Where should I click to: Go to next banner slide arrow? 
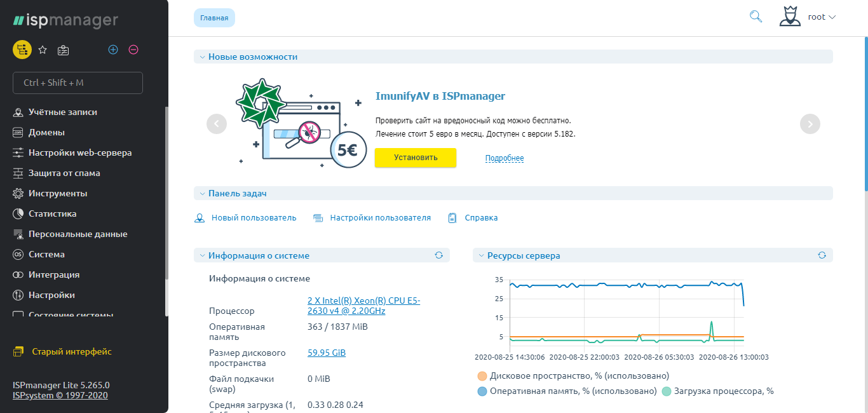tap(810, 124)
